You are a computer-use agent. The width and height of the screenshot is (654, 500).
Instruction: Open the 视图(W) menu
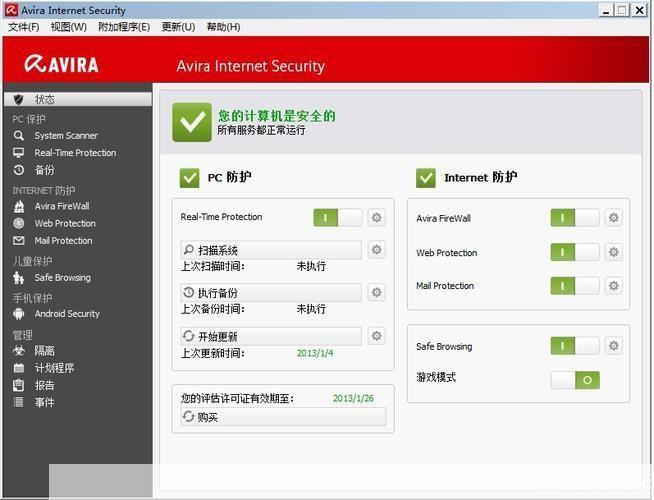click(69, 27)
